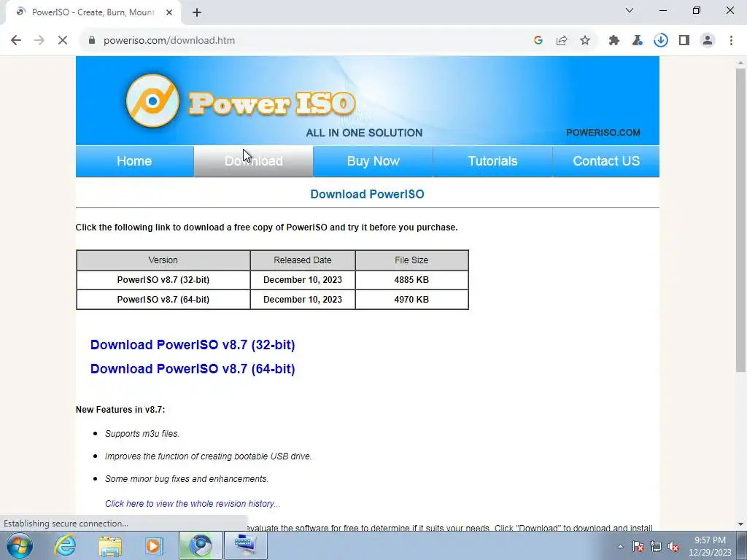Open the Extensions puzzle icon

coord(614,41)
